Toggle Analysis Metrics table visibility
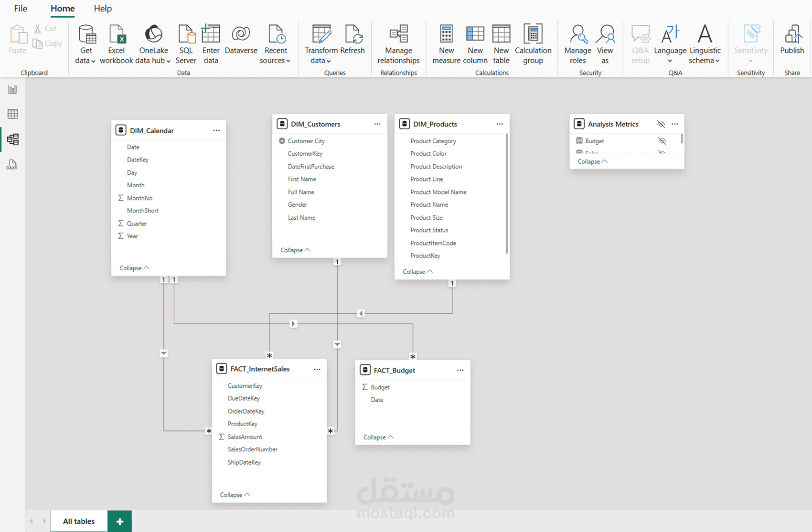Image resolution: width=812 pixels, height=532 pixels. coord(661,124)
